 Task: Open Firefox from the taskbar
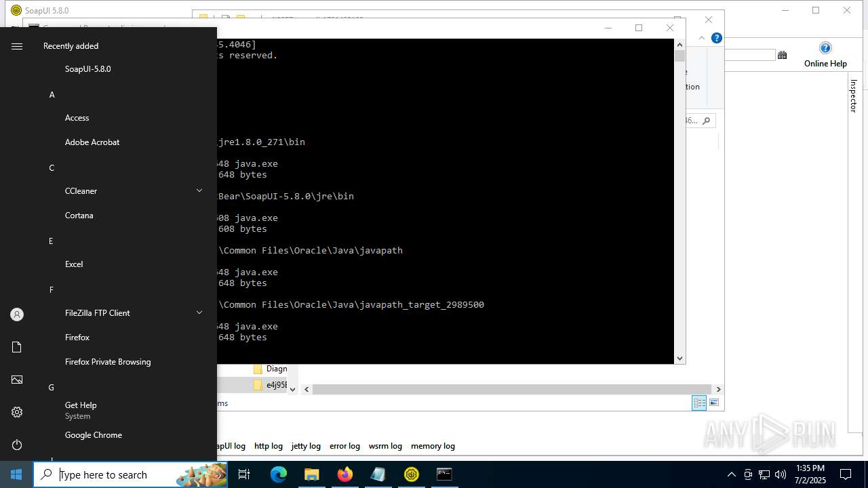345,474
